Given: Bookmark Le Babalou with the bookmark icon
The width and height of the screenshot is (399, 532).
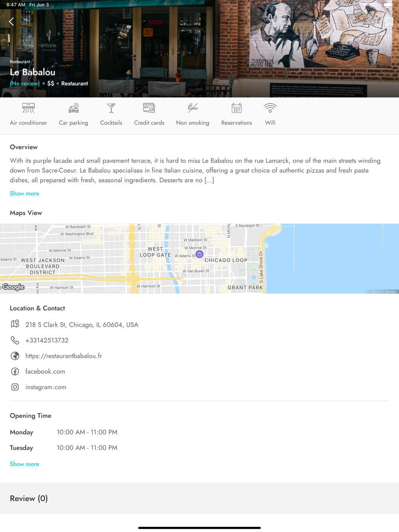Looking at the screenshot, I should tap(389, 22).
